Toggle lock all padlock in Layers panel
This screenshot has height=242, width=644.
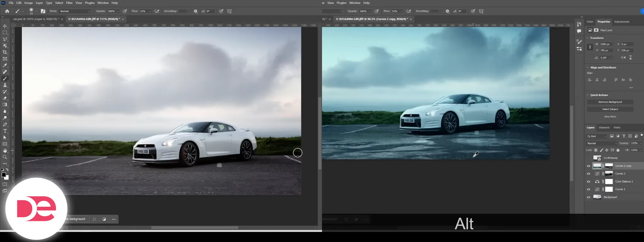pos(618,150)
